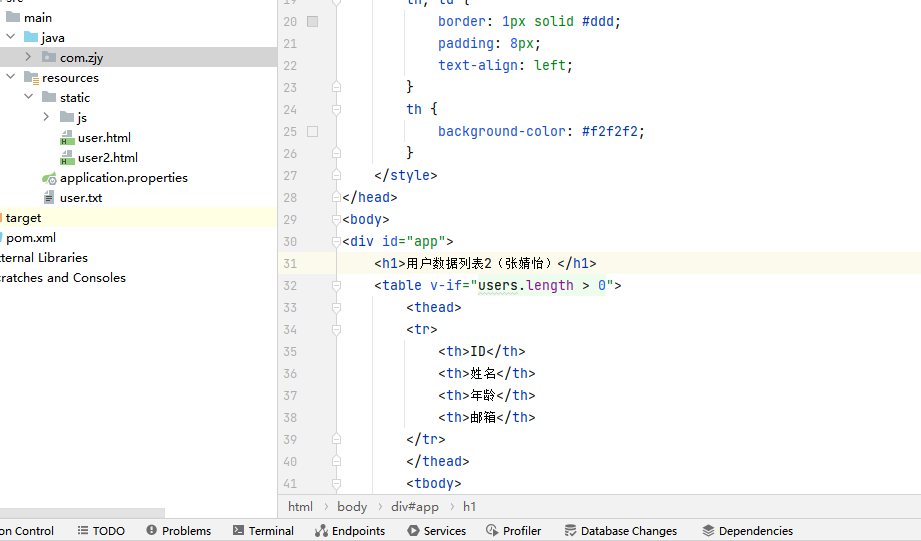
Task: Fold the table element at line 32
Action: coord(336,286)
